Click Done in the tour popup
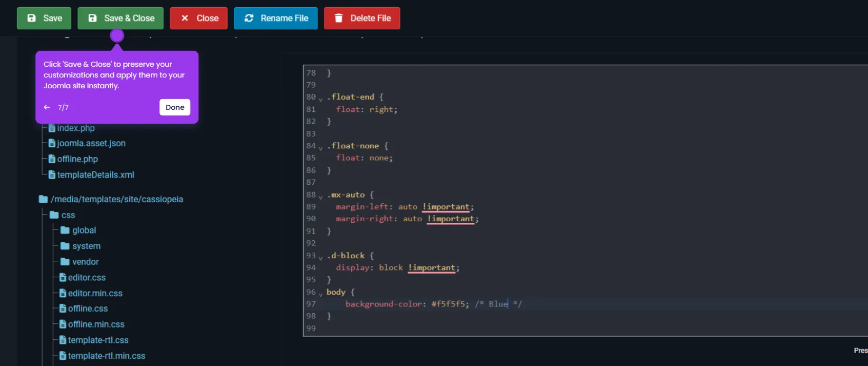 175,107
